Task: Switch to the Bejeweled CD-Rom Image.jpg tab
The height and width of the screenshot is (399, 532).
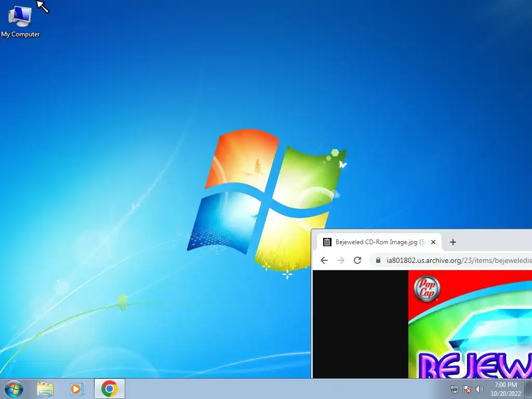Action: pos(379,242)
